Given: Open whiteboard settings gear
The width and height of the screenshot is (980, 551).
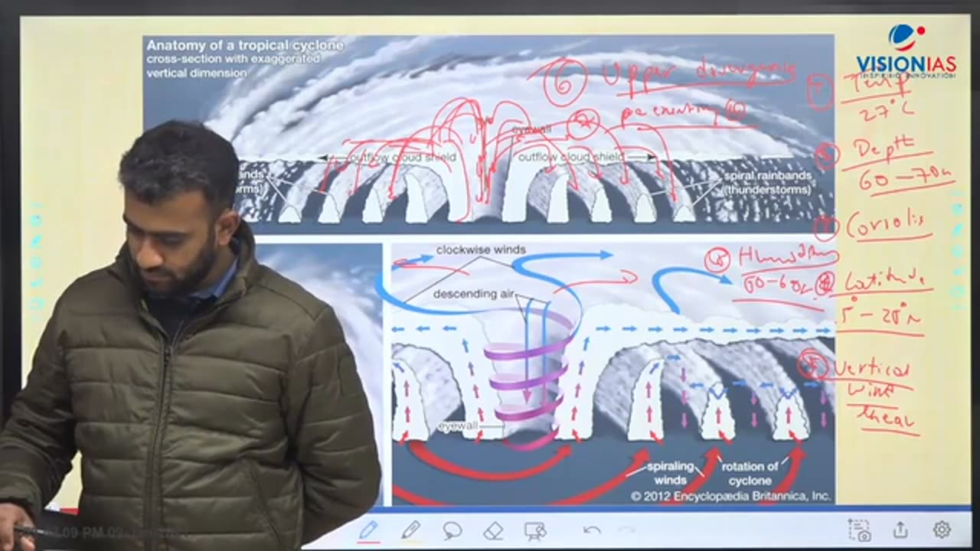Looking at the screenshot, I should tap(942, 530).
